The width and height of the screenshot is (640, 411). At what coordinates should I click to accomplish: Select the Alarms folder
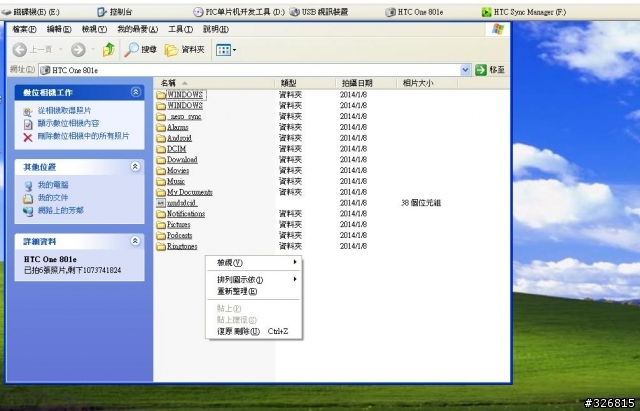click(178, 127)
